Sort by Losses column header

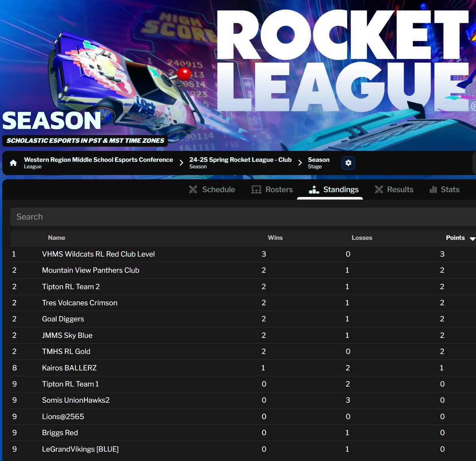362,238
